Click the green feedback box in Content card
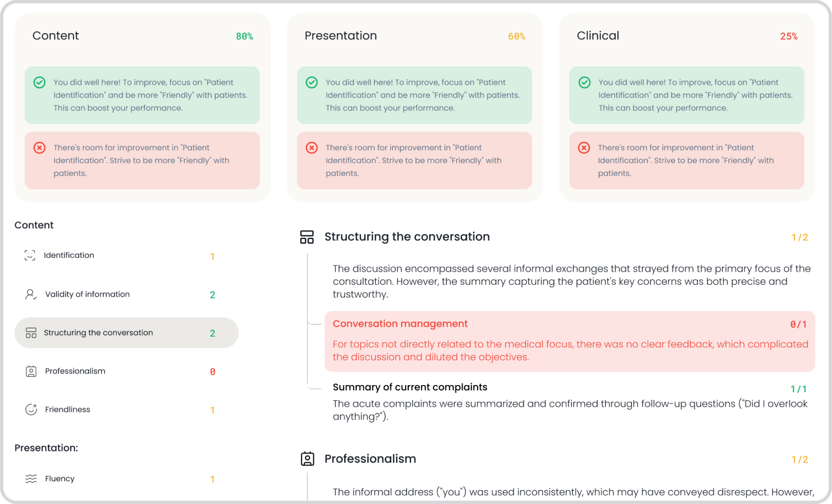Image resolution: width=832 pixels, height=504 pixels. point(142,95)
